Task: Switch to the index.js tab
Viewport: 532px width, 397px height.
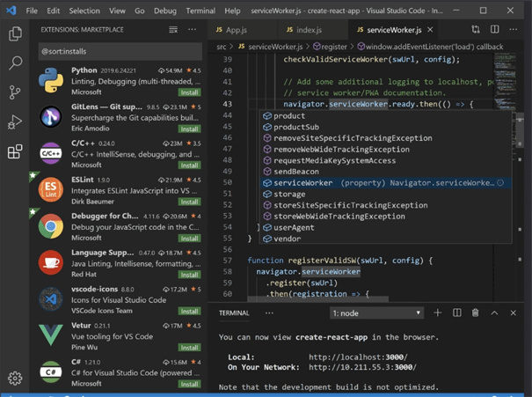Action: click(x=312, y=30)
